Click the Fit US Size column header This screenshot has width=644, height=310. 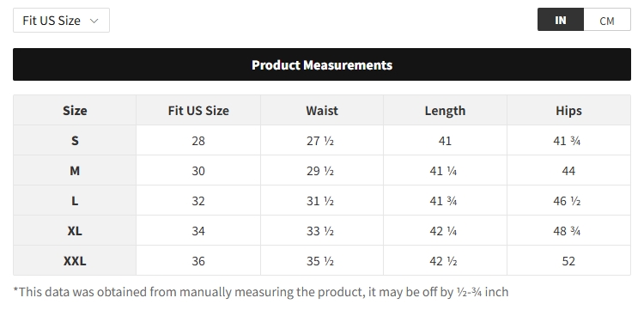(198, 110)
